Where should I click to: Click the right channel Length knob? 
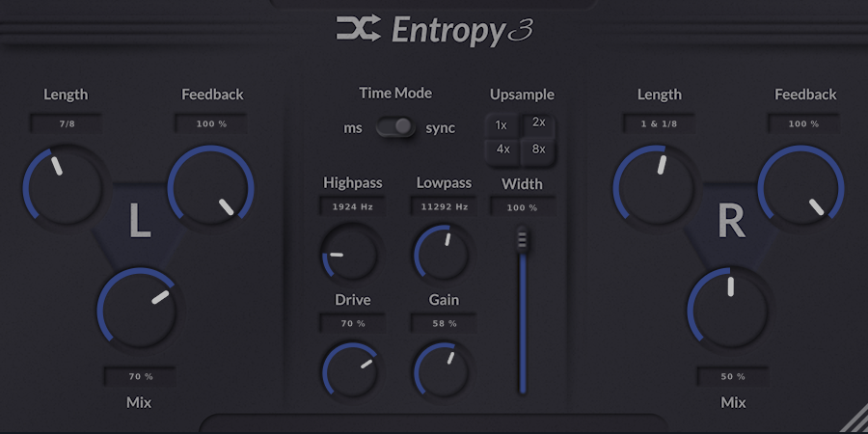(x=655, y=186)
